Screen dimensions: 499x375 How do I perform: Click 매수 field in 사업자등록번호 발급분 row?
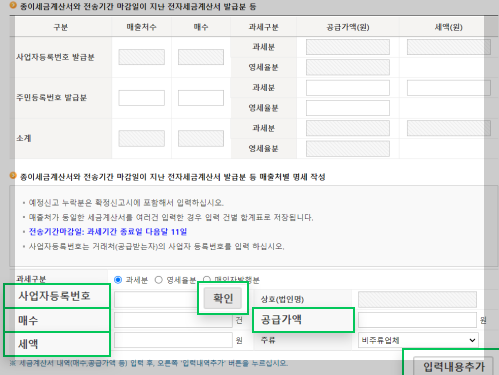click(201, 57)
